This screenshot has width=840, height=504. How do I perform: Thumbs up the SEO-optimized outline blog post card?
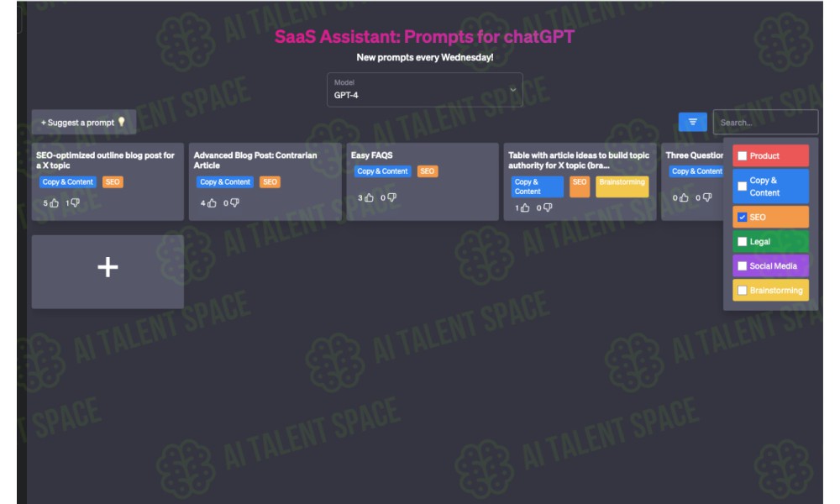[x=54, y=203]
